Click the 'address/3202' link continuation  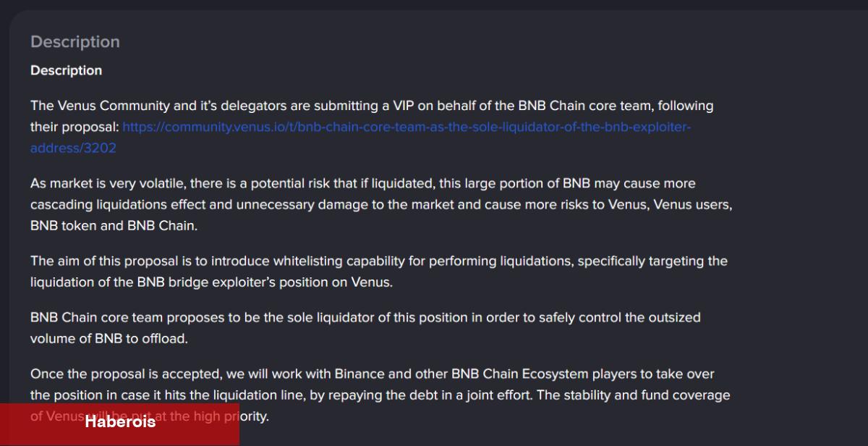click(73, 148)
